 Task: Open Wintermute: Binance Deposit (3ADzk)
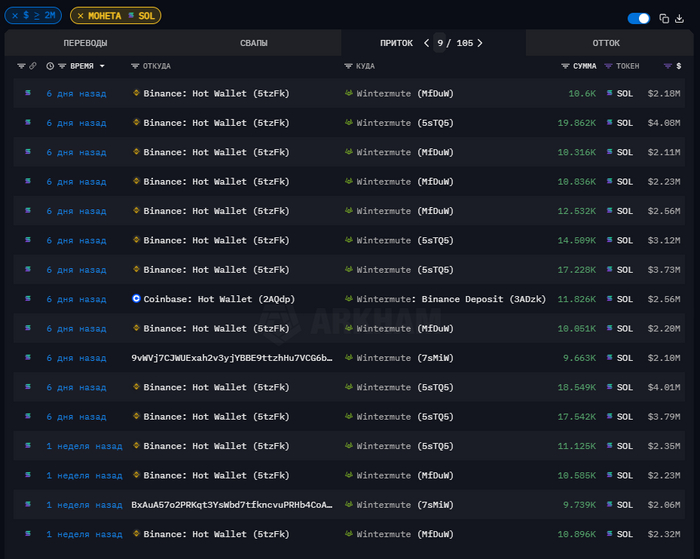tap(451, 299)
